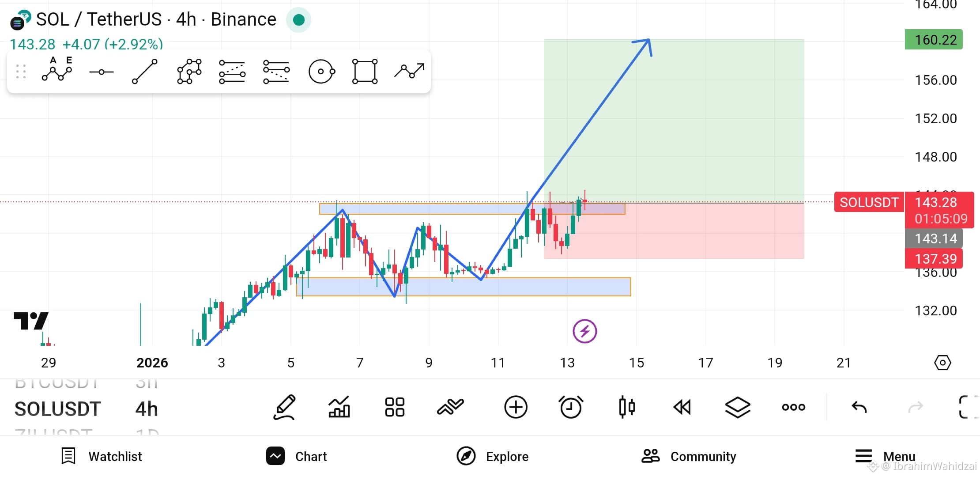Select the horizontal line drawing tool
980x477 pixels.
101,72
